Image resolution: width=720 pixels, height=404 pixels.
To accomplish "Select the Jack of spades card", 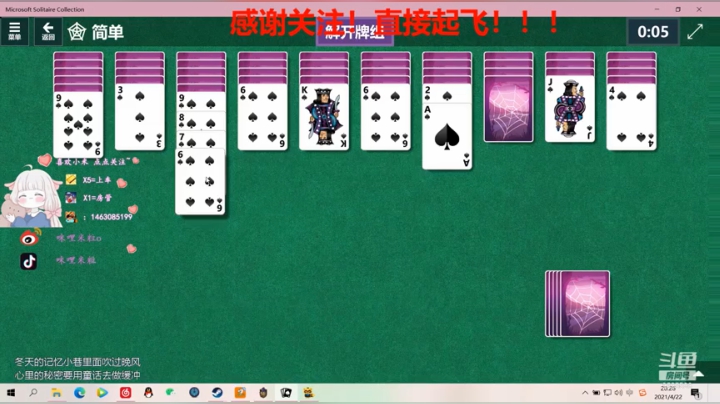I will pos(570,109).
